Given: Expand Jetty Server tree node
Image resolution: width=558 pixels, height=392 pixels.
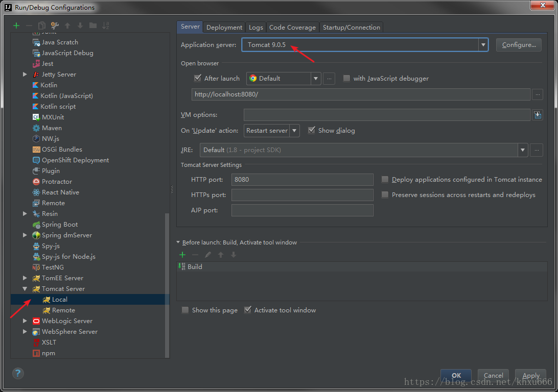Looking at the screenshot, I should (x=25, y=75).
